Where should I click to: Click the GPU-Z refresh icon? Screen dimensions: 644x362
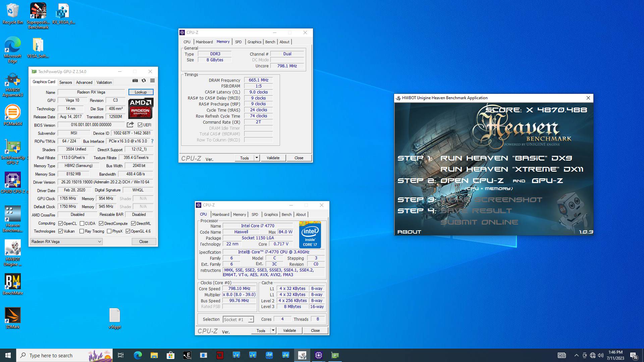144,80
